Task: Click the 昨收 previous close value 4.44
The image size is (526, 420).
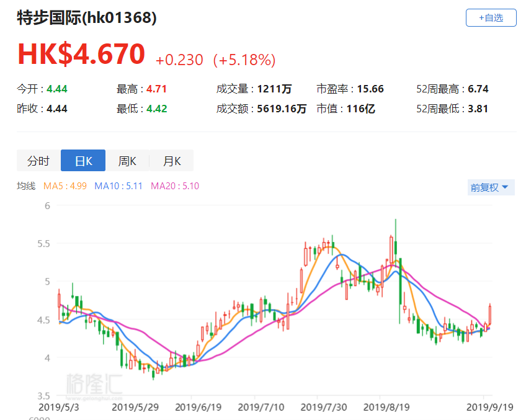Action: click(x=57, y=109)
